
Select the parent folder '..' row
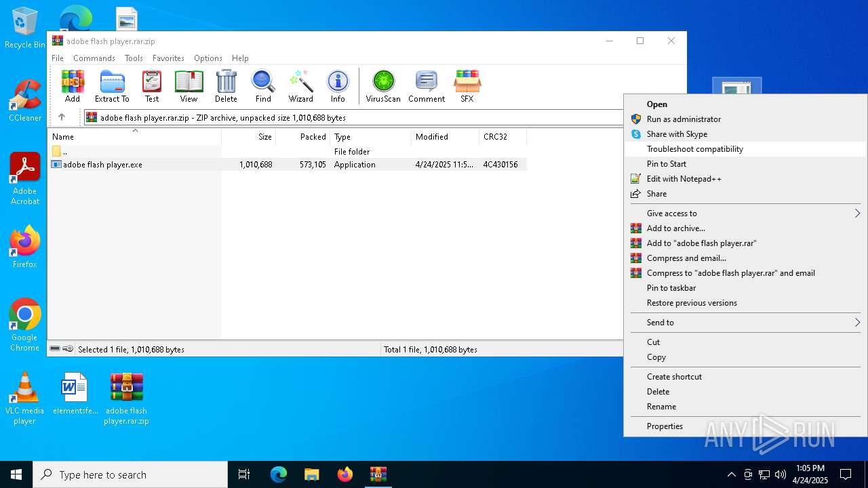(287, 151)
